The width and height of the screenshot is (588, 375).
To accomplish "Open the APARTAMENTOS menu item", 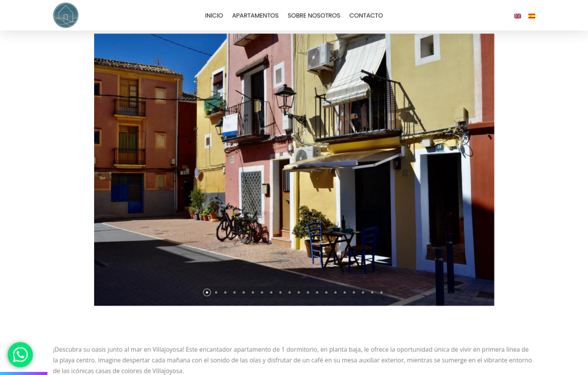I will pos(255,15).
